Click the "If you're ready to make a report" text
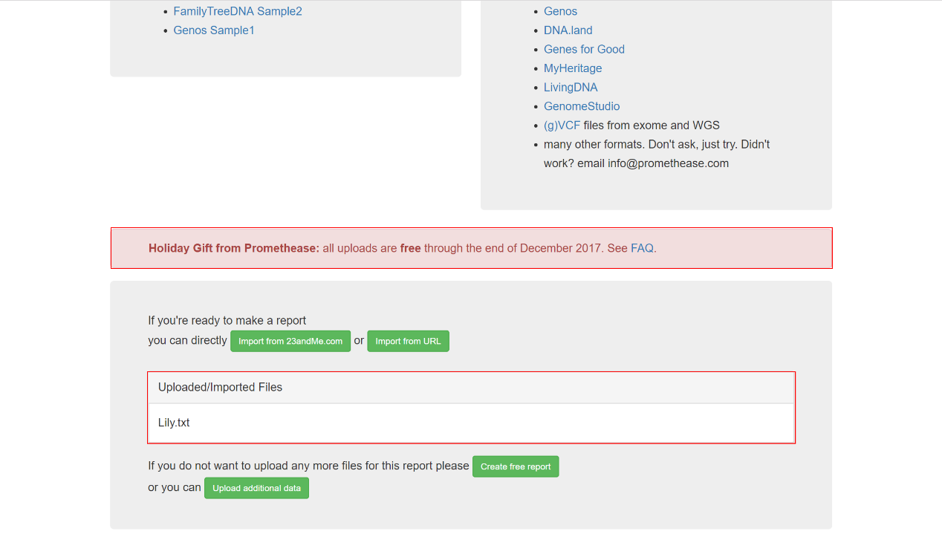This screenshot has width=942, height=560. click(227, 321)
